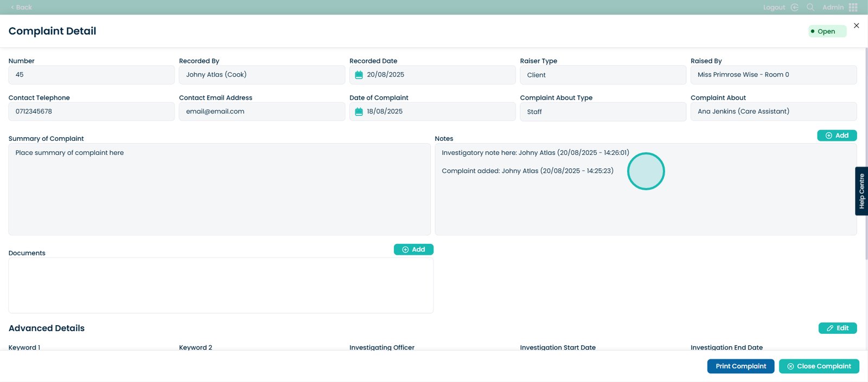Viewport: 868px width, 382px height.
Task: Open the Raised By field
Action: point(773,75)
